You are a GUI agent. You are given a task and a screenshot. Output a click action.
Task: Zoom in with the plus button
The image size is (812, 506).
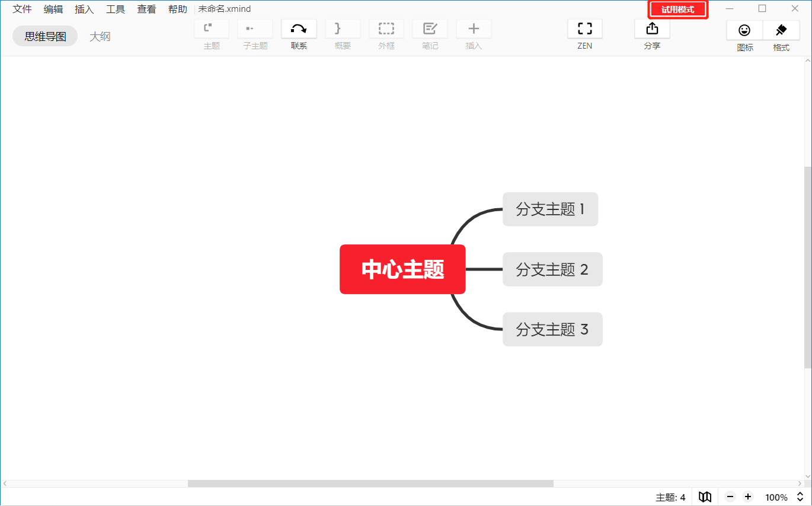coord(748,497)
